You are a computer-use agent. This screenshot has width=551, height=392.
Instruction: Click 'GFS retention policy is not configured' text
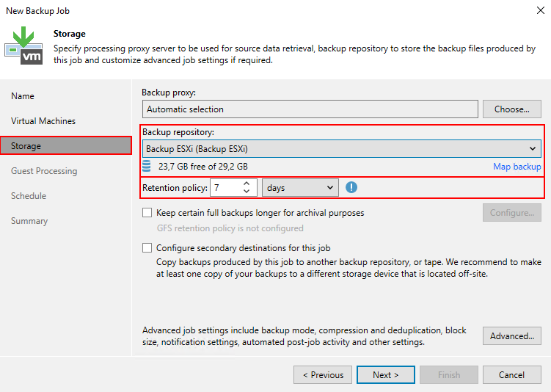tap(230, 228)
